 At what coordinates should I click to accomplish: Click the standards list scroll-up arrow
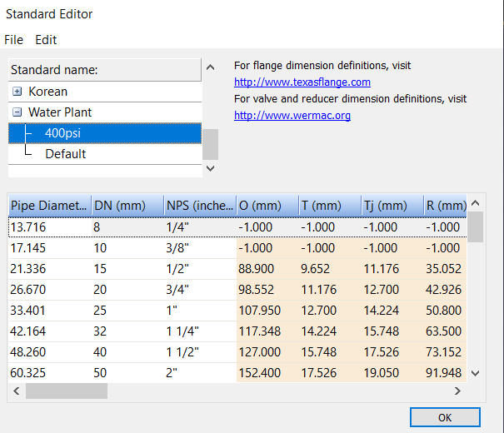click(x=210, y=67)
